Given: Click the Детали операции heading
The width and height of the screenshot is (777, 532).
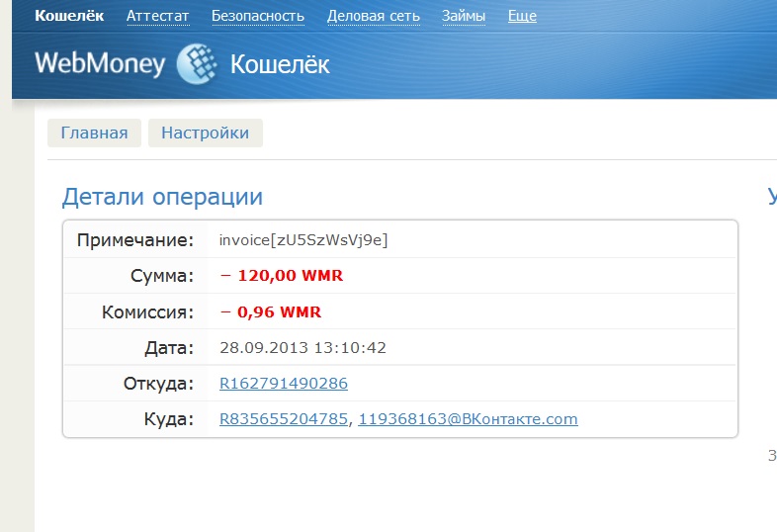Looking at the screenshot, I should pos(162,197).
